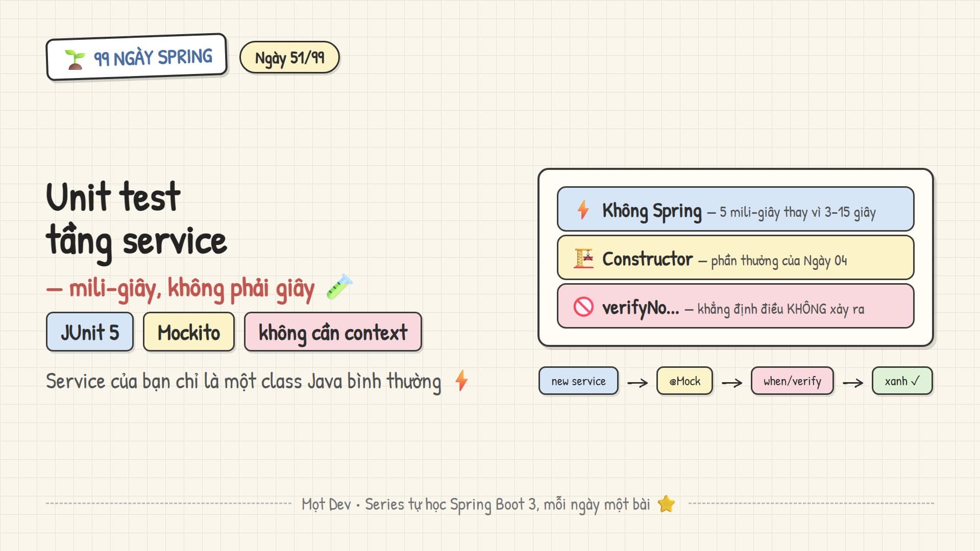980x551 pixels.
Task: Click the prohibited sign icon beside verifyNo...
Action: 583,307
